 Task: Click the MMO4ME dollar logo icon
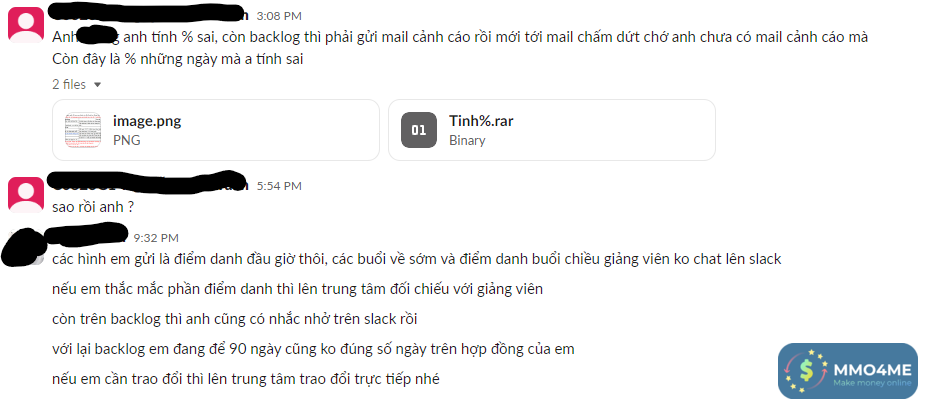click(806, 371)
